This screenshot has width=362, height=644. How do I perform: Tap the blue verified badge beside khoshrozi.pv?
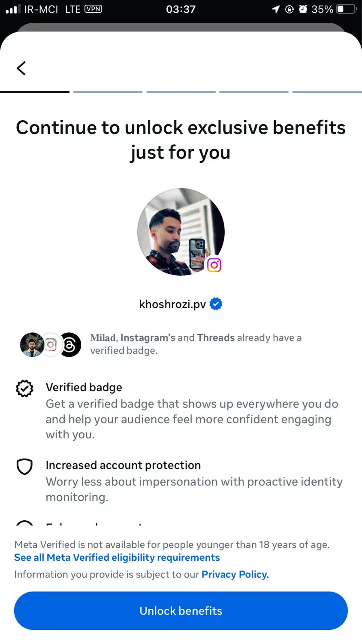pyautogui.click(x=216, y=304)
